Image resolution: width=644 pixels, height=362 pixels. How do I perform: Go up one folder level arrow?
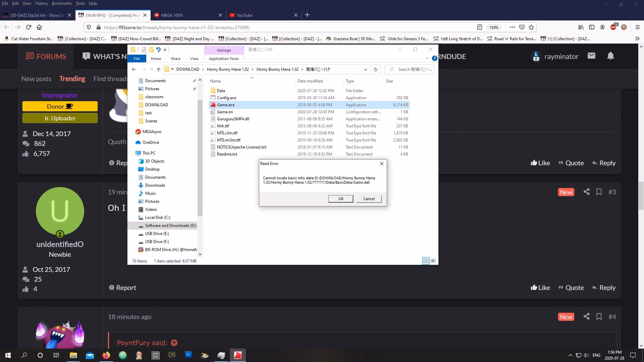(159, 69)
